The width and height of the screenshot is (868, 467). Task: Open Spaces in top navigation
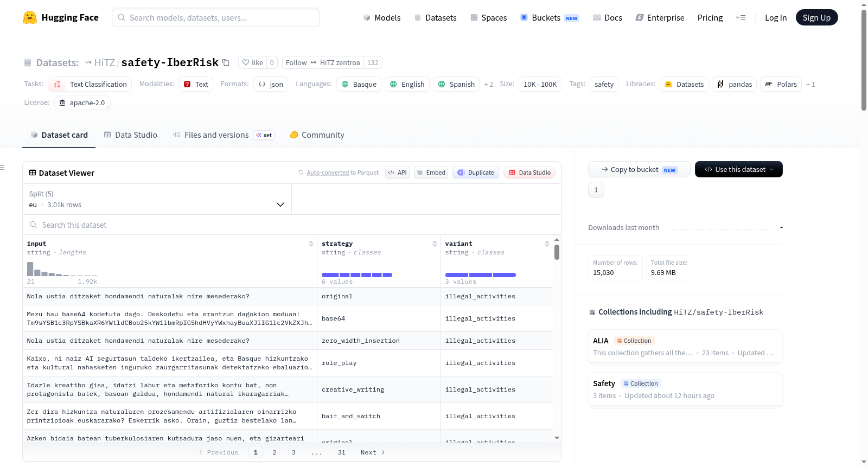[x=488, y=18]
